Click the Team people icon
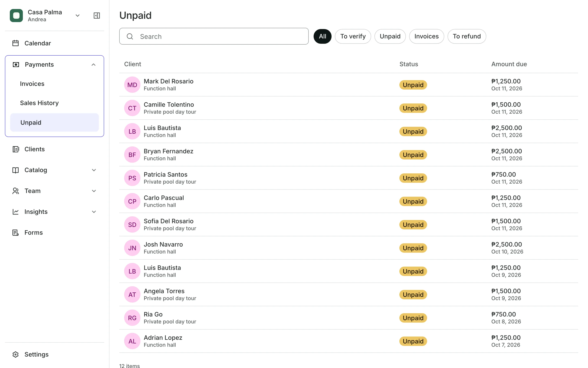Image resolution: width=588 pixels, height=368 pixels. pyautogui.click(x=16, y=191)
